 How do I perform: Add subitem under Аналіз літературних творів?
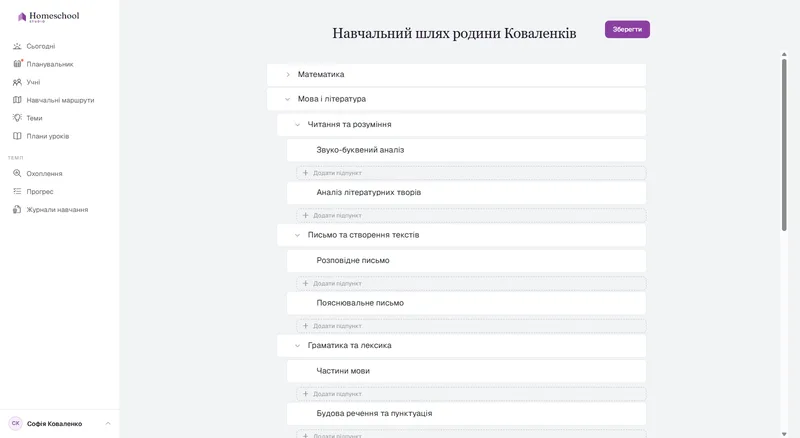coord(471,215)
